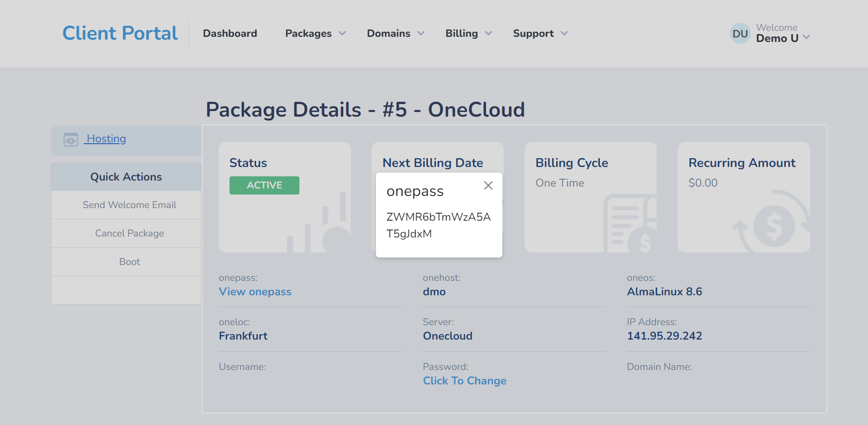Expand the Demo U account chevron

click(x=806, y=37)
